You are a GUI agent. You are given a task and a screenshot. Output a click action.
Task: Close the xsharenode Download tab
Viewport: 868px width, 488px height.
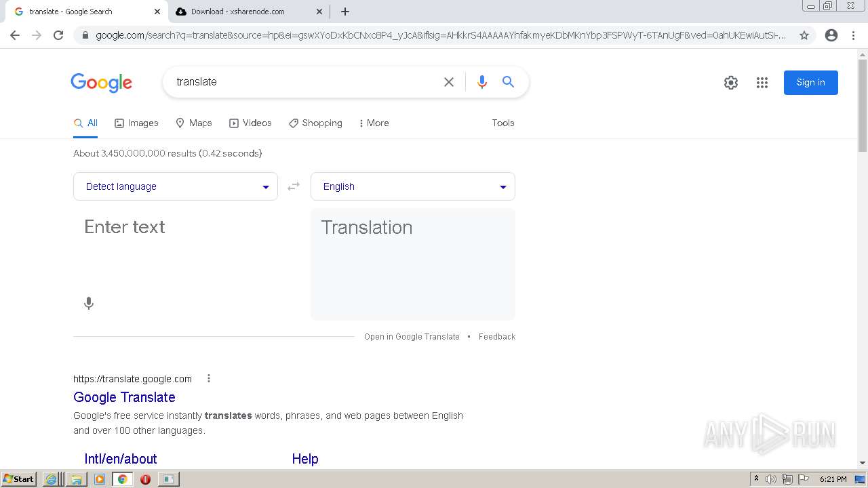coord(319,12)
